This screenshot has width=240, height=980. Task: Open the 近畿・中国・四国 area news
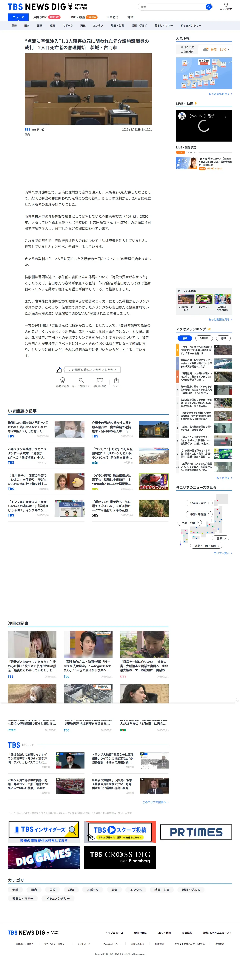pos(207,546)
